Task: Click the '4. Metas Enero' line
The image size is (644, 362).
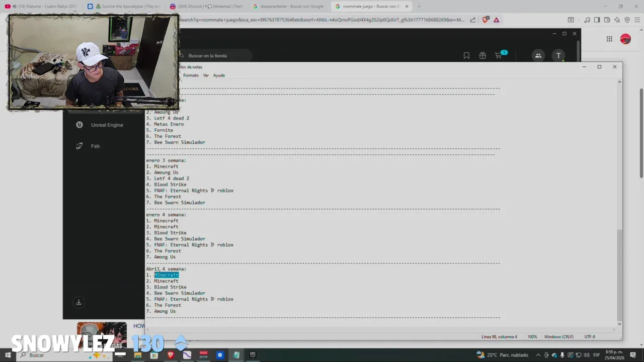Action: (x=165, y=124)
